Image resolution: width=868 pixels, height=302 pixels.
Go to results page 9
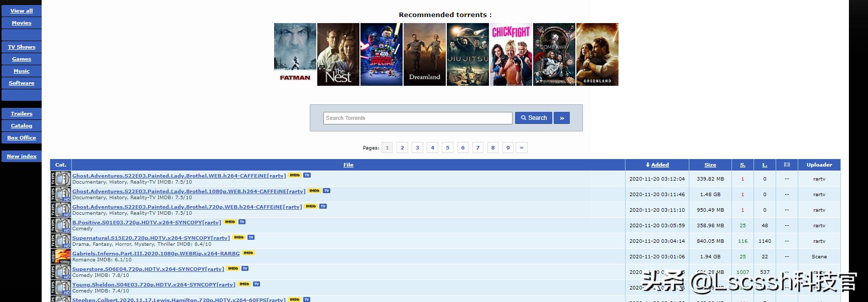(508, 147)
